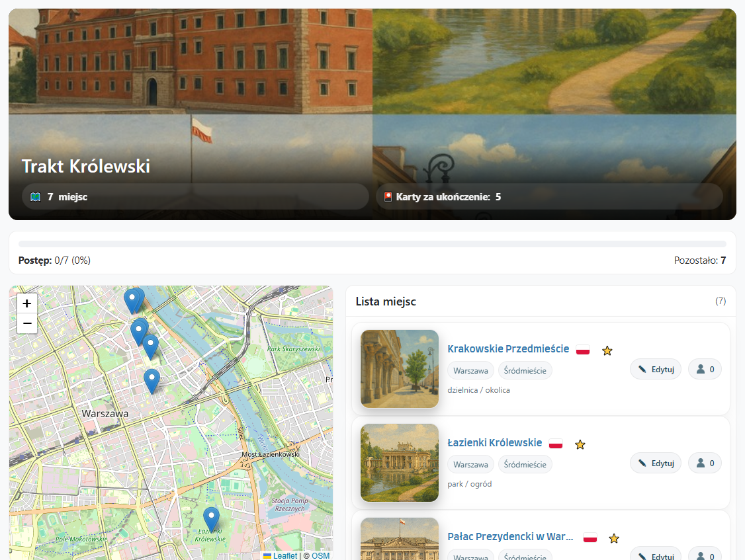Image resolution: width=745 pixels, height=560 pixels.
Task: Toggle the favorite star for Krakowskie Przedmieście
Action: [x=607, y=350]
